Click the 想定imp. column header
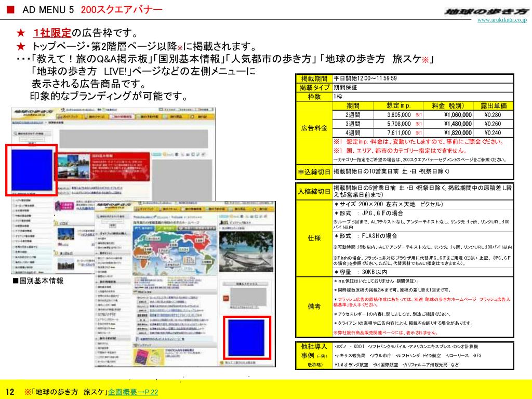 [x=398, y=105]
